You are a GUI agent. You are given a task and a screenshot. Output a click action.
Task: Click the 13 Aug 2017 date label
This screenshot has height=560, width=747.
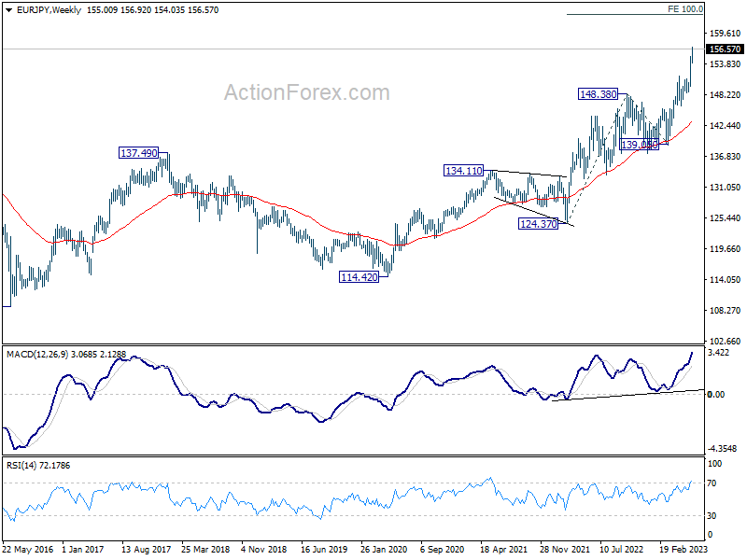146,549
